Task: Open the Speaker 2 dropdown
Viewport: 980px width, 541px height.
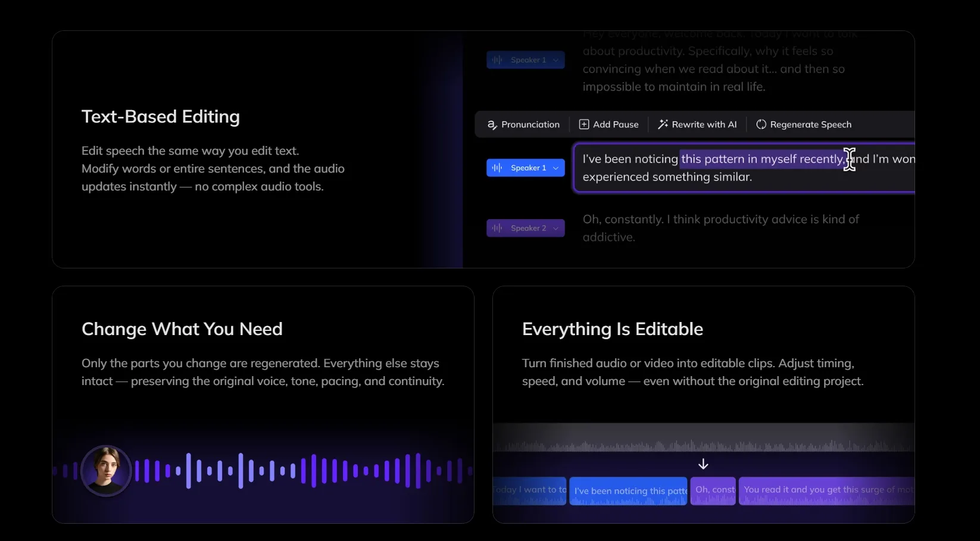Action: click(525, 228)
